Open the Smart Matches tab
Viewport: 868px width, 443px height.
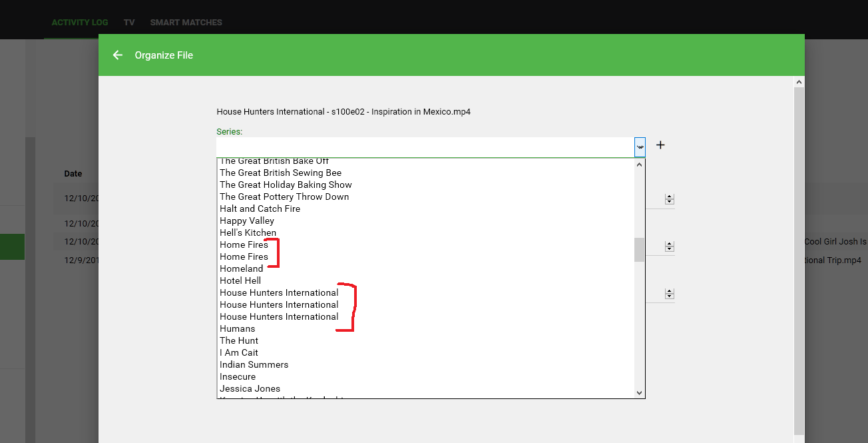186,23
